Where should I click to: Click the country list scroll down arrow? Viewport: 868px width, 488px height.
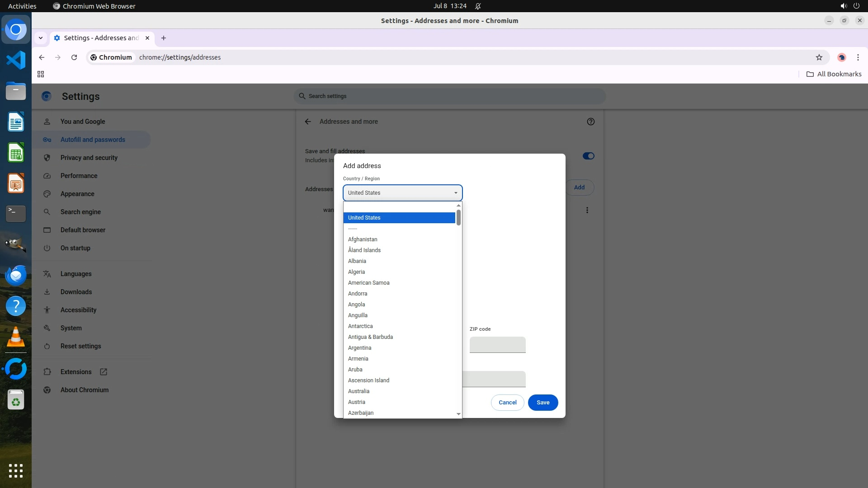click(458, 414)
